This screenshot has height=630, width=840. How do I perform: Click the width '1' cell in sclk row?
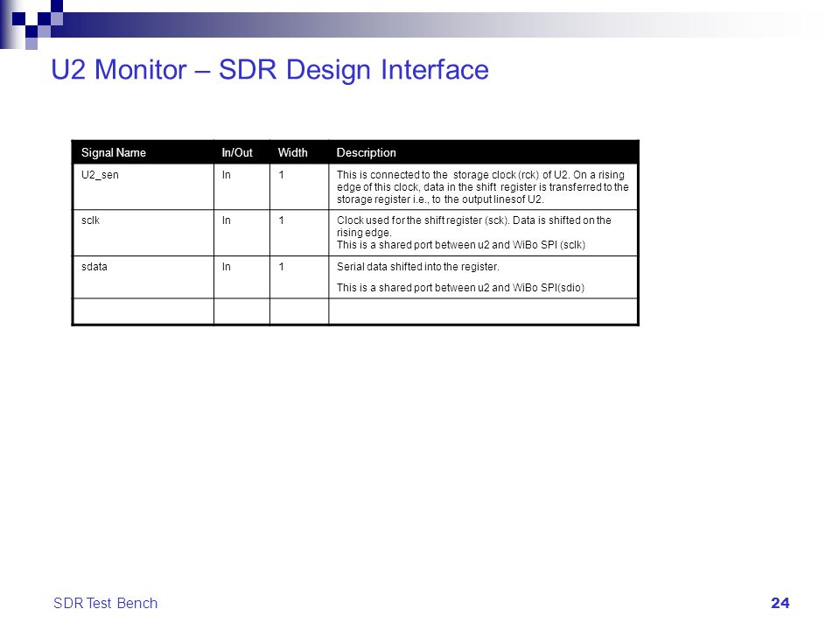pos(299,233)
